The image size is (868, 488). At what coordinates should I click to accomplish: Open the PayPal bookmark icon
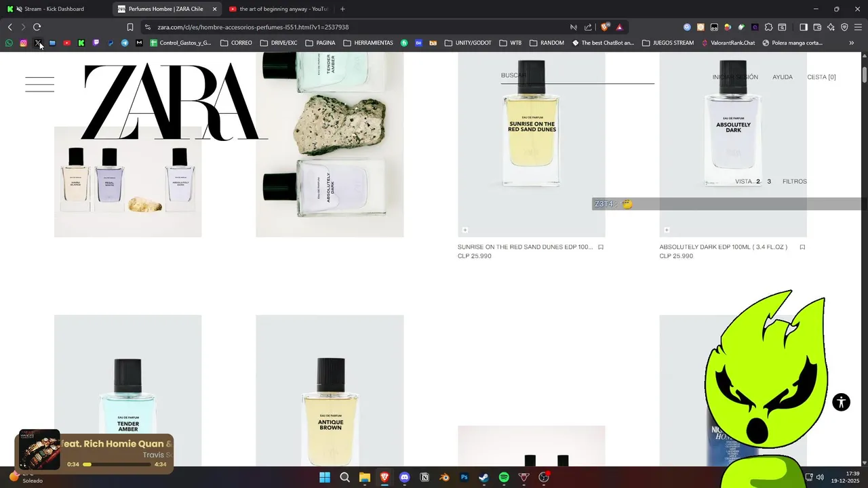(110, 43)
